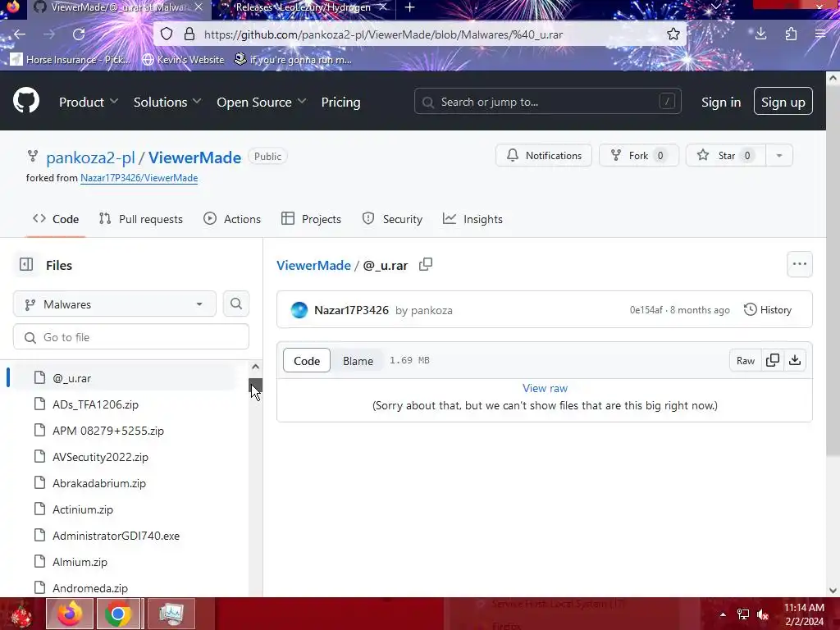Open the Pull requests tab
The width and height of the screenshot is (840, 630).
141,219
